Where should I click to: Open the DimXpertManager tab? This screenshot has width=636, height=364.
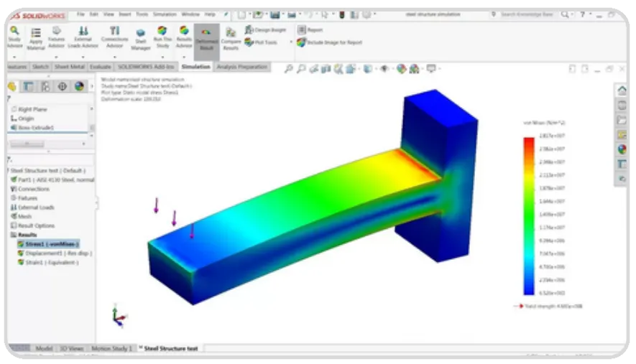coord(62,86)
